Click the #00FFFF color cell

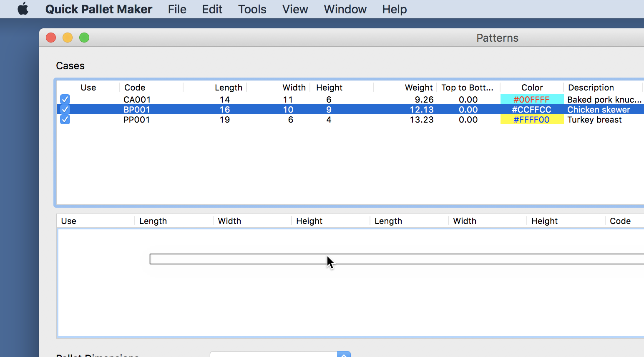(x=532, y=99)
